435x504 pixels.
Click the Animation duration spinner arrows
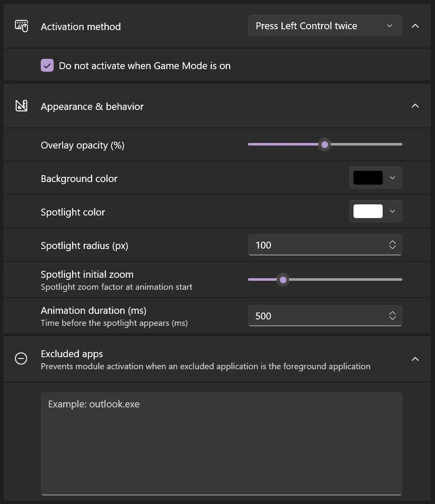click(x=392, y=316)
